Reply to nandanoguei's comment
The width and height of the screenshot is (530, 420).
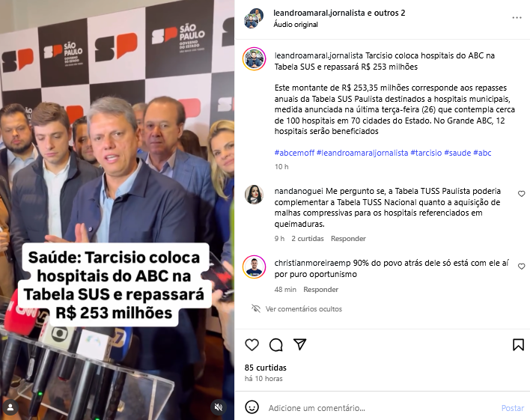click(348, 239)
